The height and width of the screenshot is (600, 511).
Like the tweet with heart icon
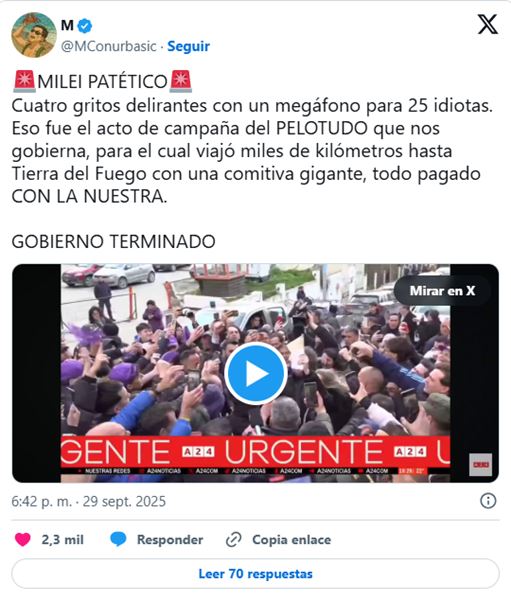tap(23, 540)
